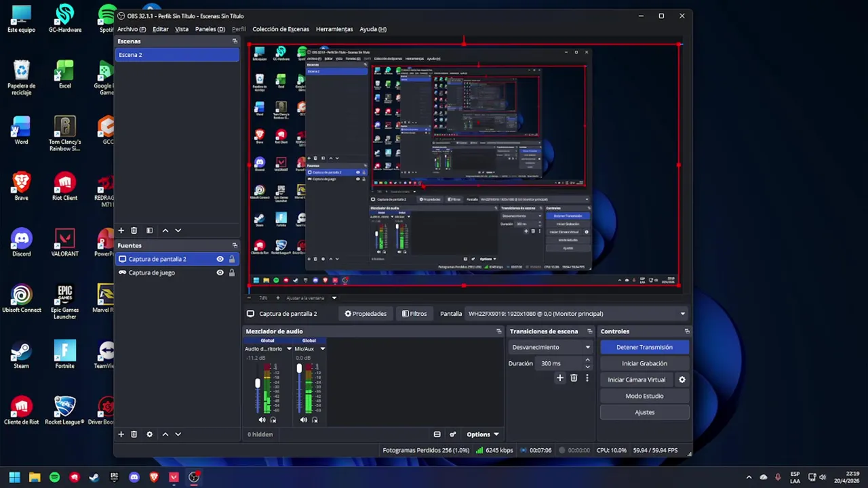Screen dimensions: 868x488
Task: Open the Archivo menu
Action: (131, 29)
